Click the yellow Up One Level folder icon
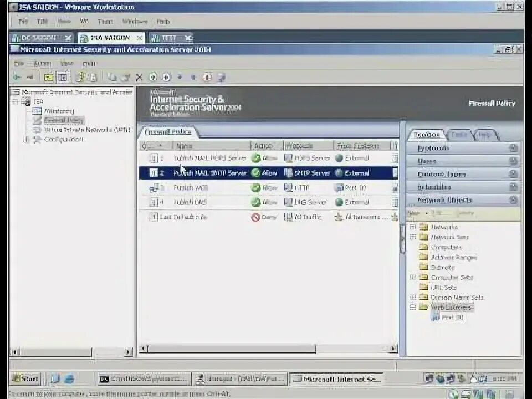The height and width of the screenshot is (399, 532). pyautogui.click(x=49, y=78)
